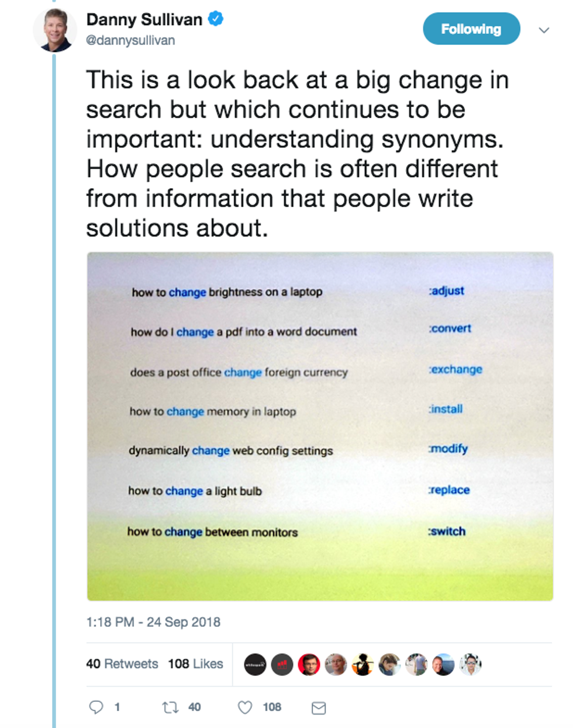Screen dimensions: 573x728
Task: Click the reply count number 1
Action: [x=117, y=708]
